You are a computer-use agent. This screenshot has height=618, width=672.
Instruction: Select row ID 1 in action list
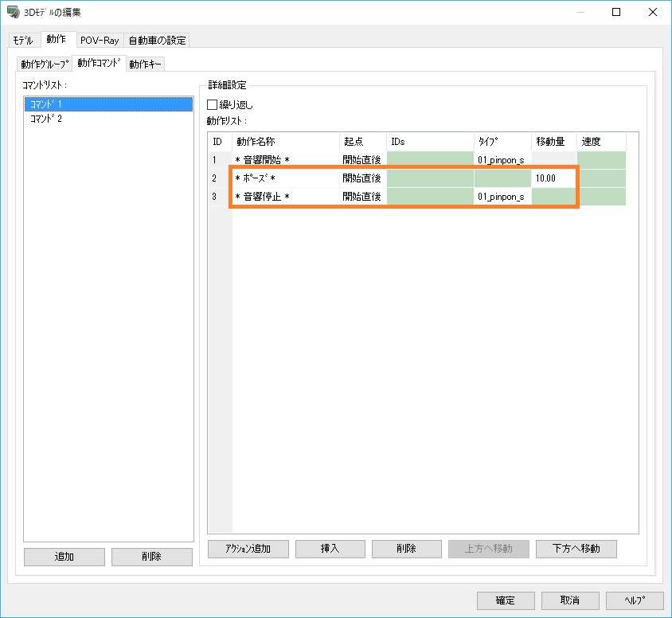[x=220, y=160]
